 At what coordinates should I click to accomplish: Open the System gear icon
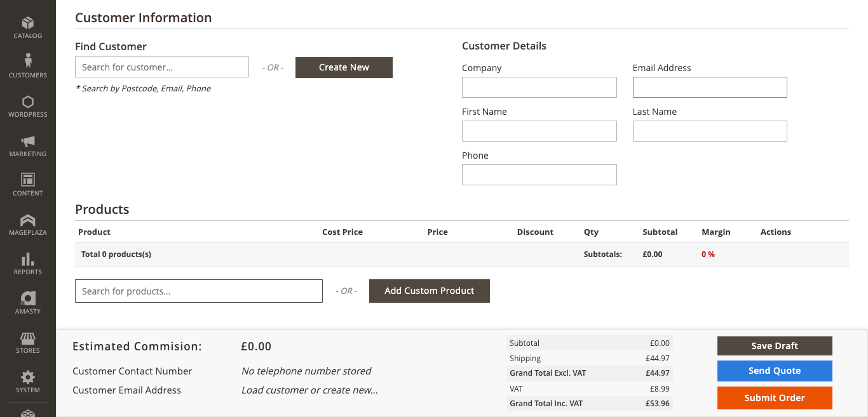click(28, 378)
